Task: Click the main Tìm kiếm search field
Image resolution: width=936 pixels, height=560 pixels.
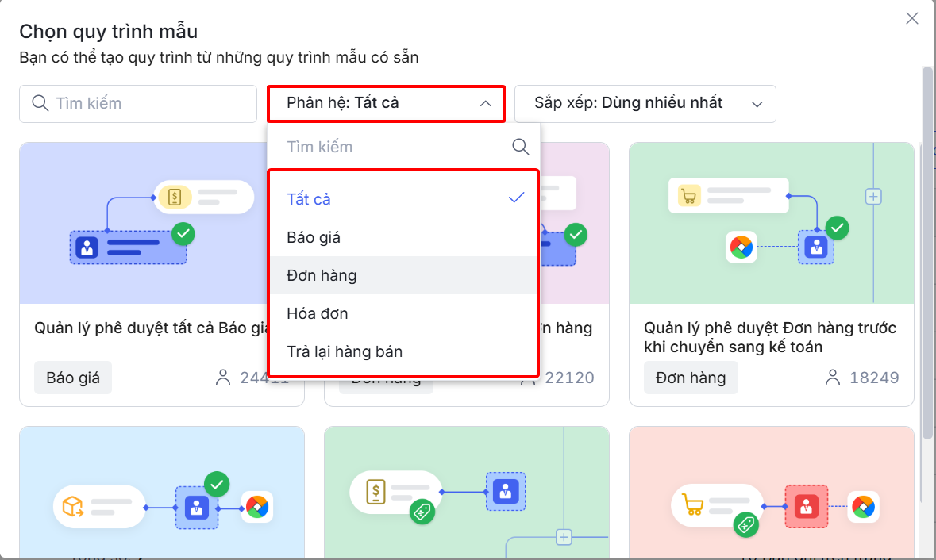Action: coord(138,104)
